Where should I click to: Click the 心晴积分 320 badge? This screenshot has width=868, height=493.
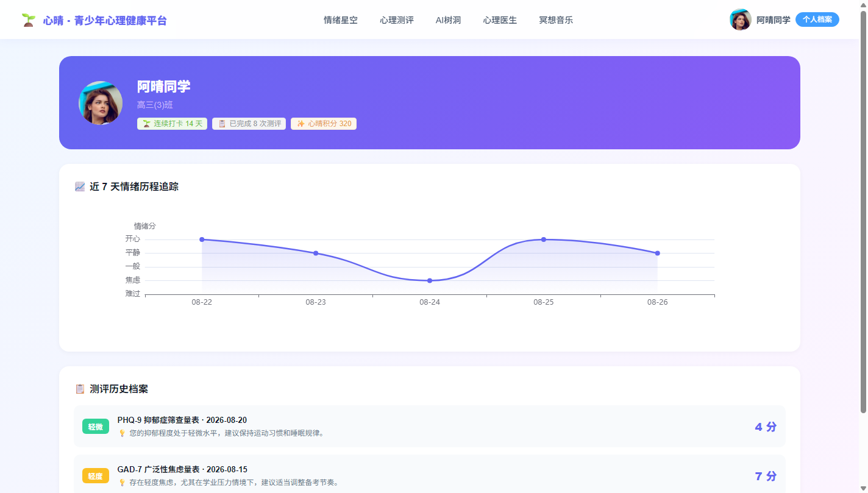[x=324, y=124]
